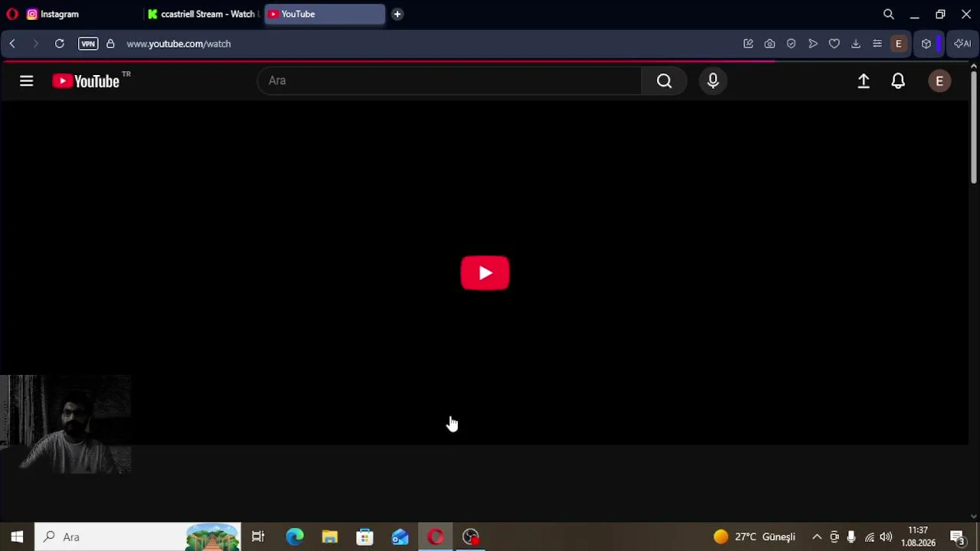Open a new tab with the plus button
The width and height of the screenshot is (980, 551).
click(397, 14)
